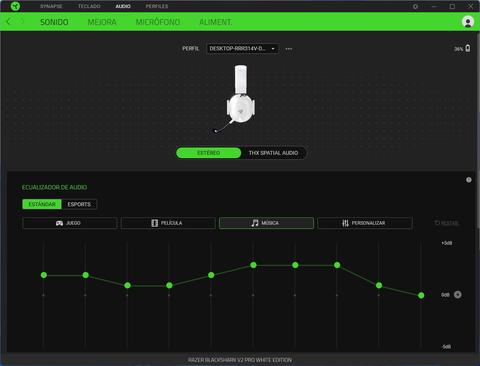The image size is (480, 366).
Task: Click the 0dB reset plus icon
Action: click(458, 295)
